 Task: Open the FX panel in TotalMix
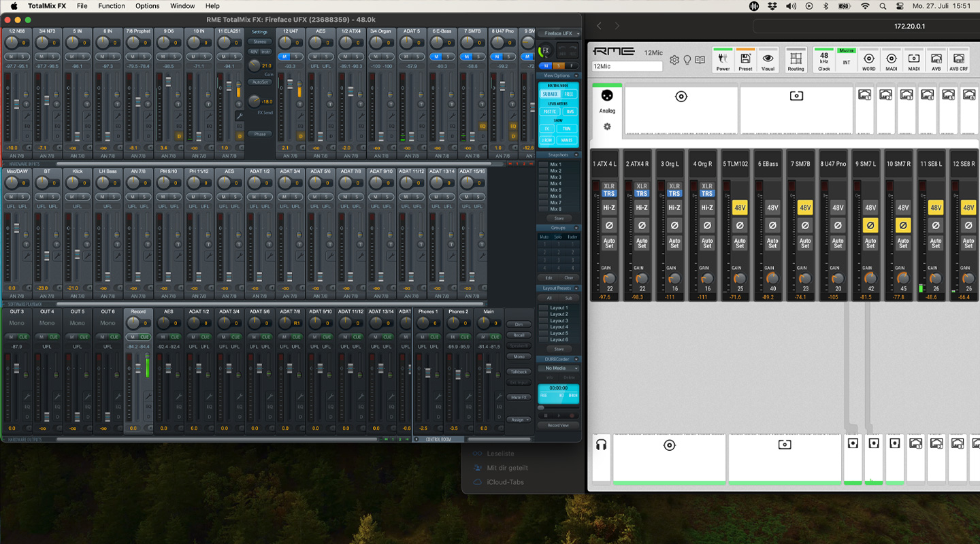(545, 50)
